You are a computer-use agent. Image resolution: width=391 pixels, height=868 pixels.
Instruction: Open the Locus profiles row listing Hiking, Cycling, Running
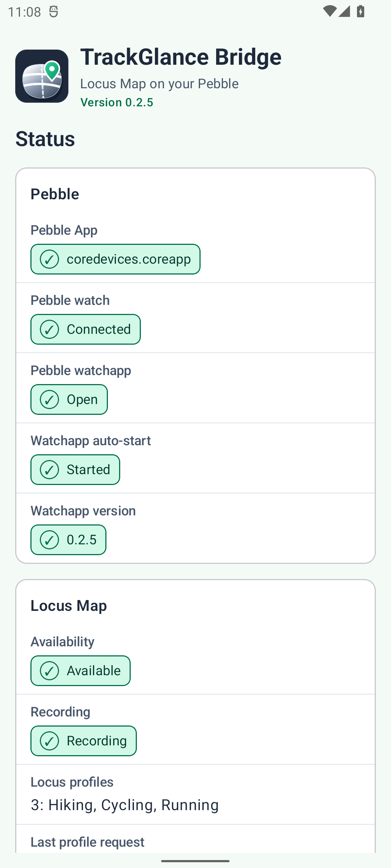click(195, 795)
